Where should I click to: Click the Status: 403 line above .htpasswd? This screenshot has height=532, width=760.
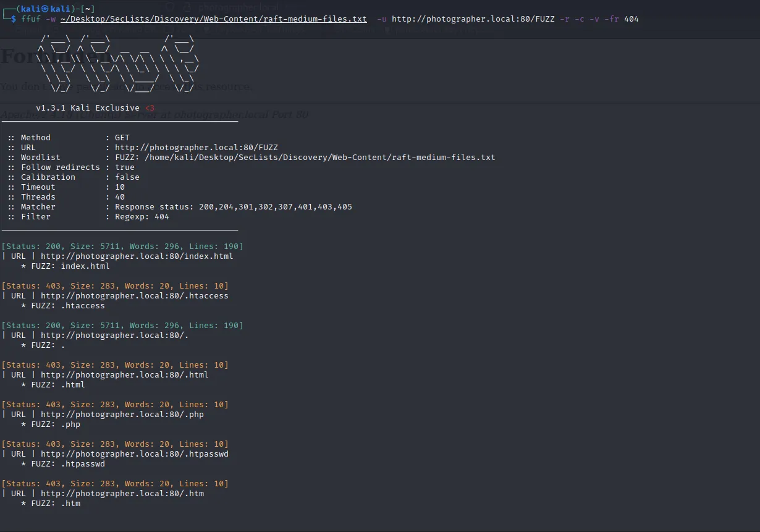pyautogui.click(x=115, y=444)
